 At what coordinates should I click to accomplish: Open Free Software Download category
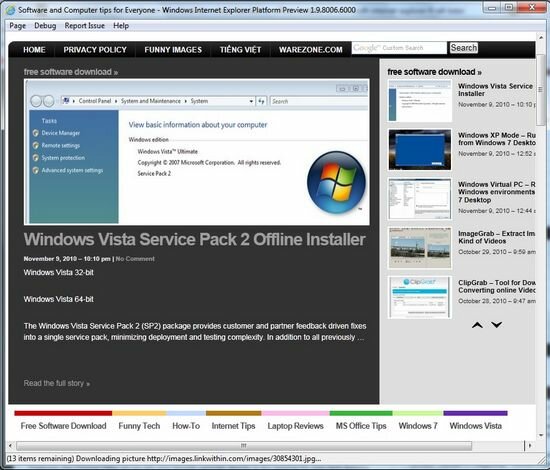tap(63, 426)
